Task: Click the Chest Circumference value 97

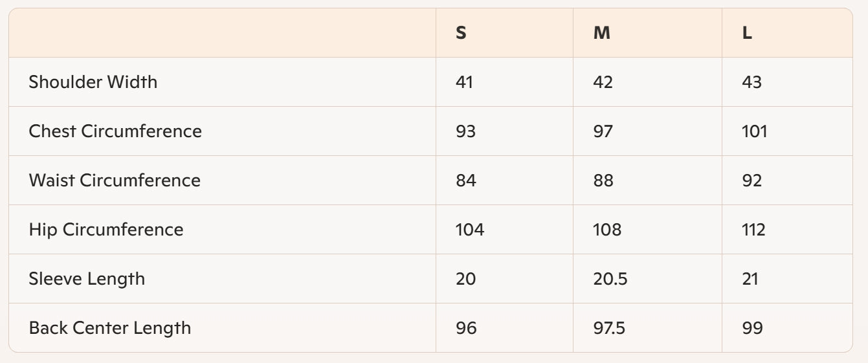Action: [603, 131]
